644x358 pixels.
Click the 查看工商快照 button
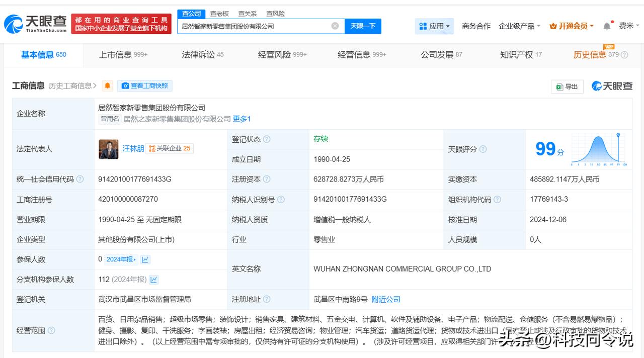(x=144, y=86)
